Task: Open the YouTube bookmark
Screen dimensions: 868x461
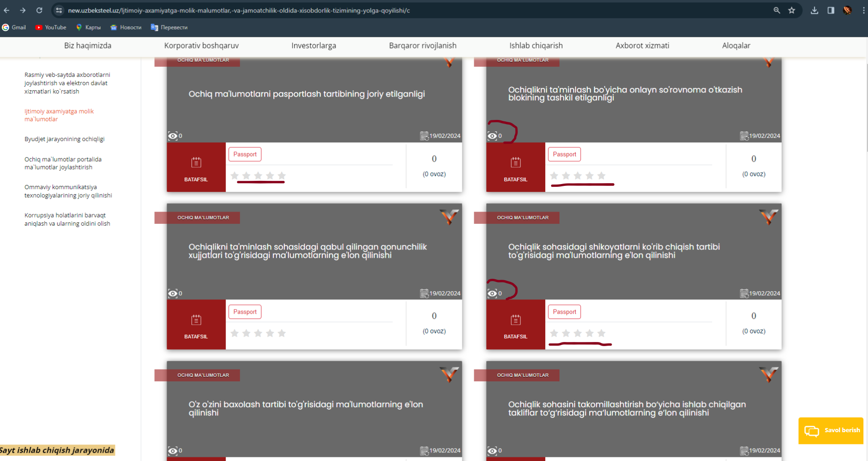Action: pos(51,27)
